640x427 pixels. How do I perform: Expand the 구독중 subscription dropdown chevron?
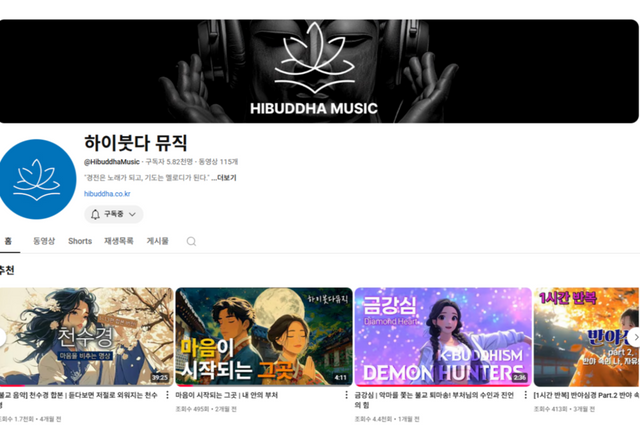(133, 214)
